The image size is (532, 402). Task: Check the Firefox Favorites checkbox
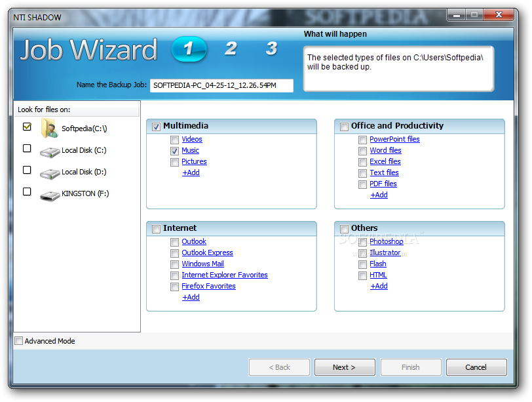coord(174,287)
